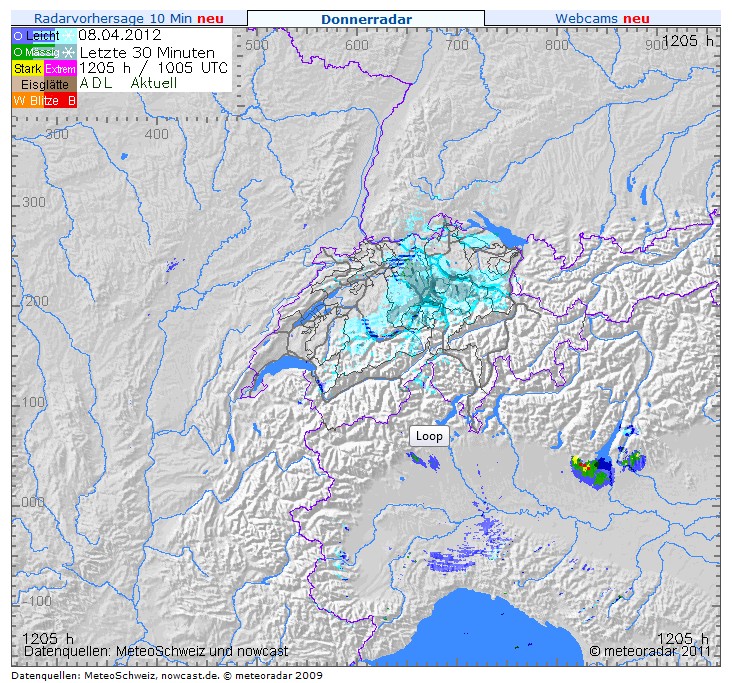The width and height of the screenshot is (736, 683).
Task: Click the '1205 h' timestamp at bottom left
Action: pos(48,638)
